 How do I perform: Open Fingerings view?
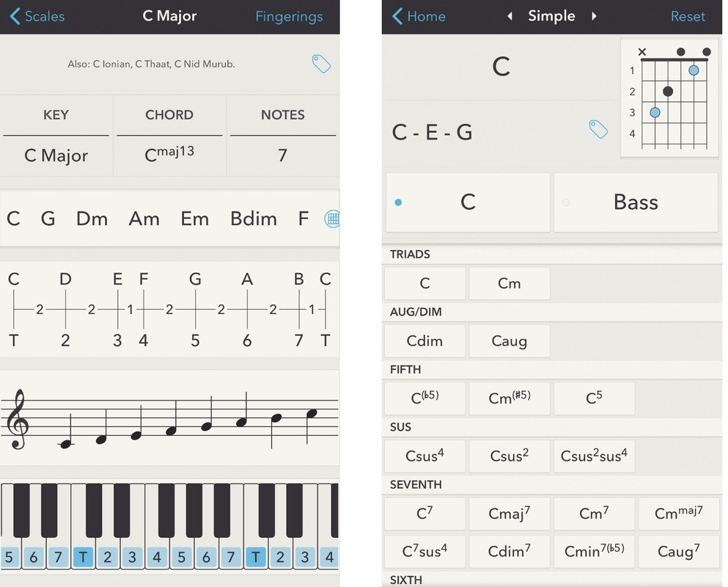pyautogui.click(x=289, y=17)
